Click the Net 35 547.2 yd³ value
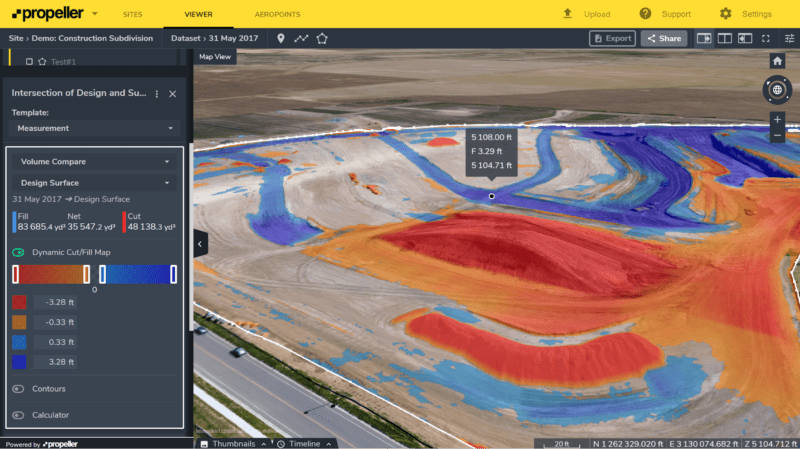The height and width of the screenshot is (449, 800). (91, 227)
